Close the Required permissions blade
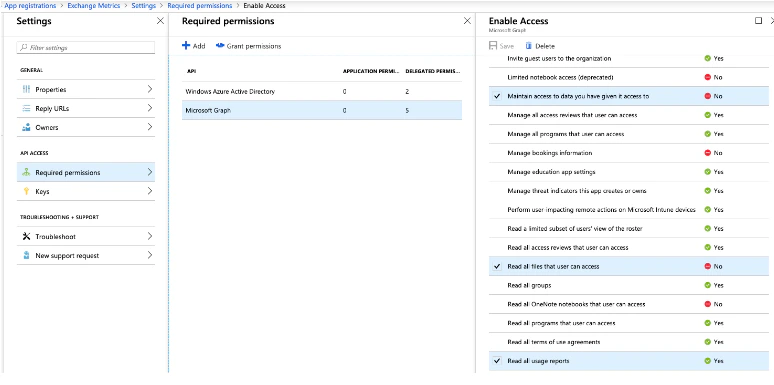 (x=467, y=21)
